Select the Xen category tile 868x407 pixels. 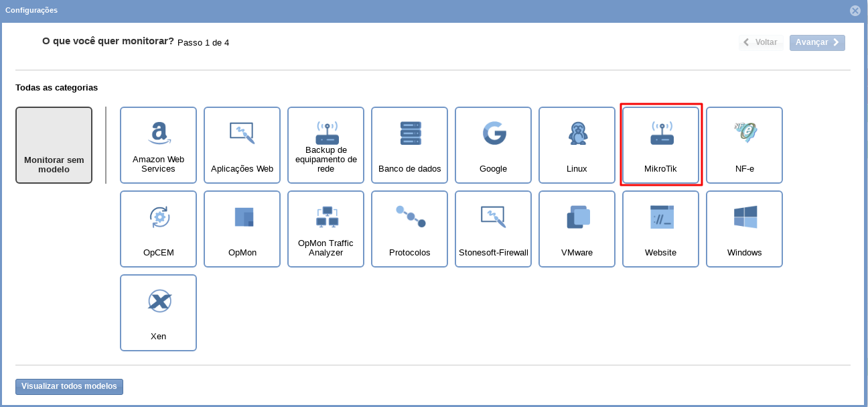(158, 312)
